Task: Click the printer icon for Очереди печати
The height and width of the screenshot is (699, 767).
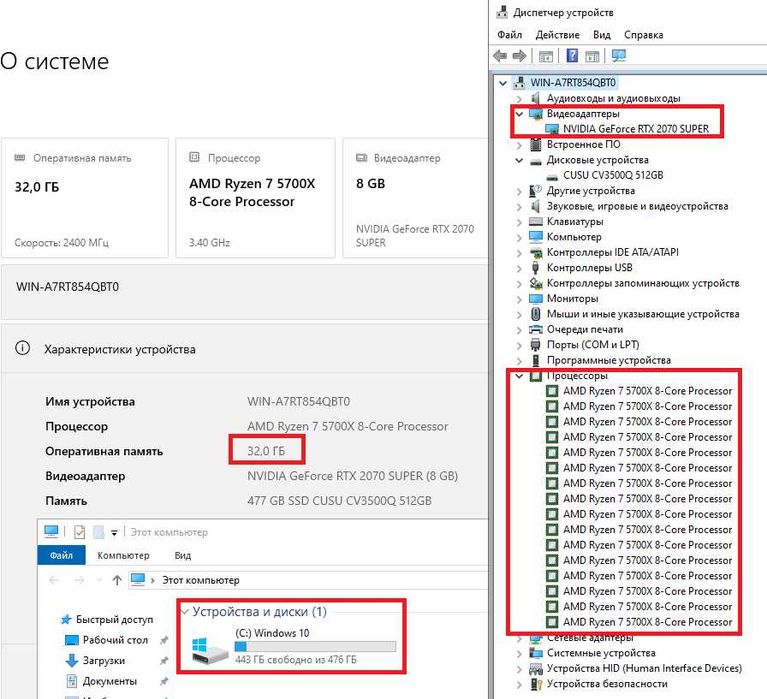Action: click(536, 330)
